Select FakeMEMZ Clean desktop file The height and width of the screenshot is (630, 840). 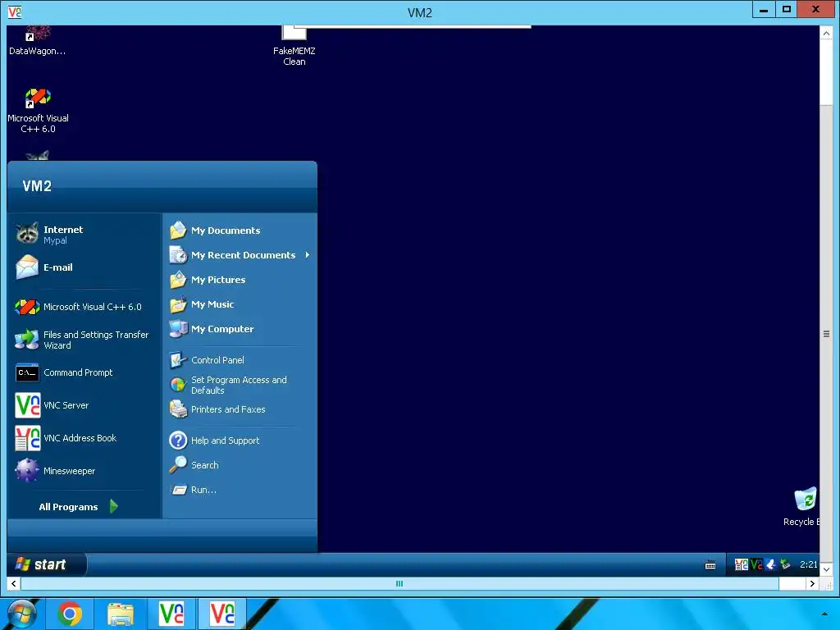pyautogui.click(x=294, y=47)
